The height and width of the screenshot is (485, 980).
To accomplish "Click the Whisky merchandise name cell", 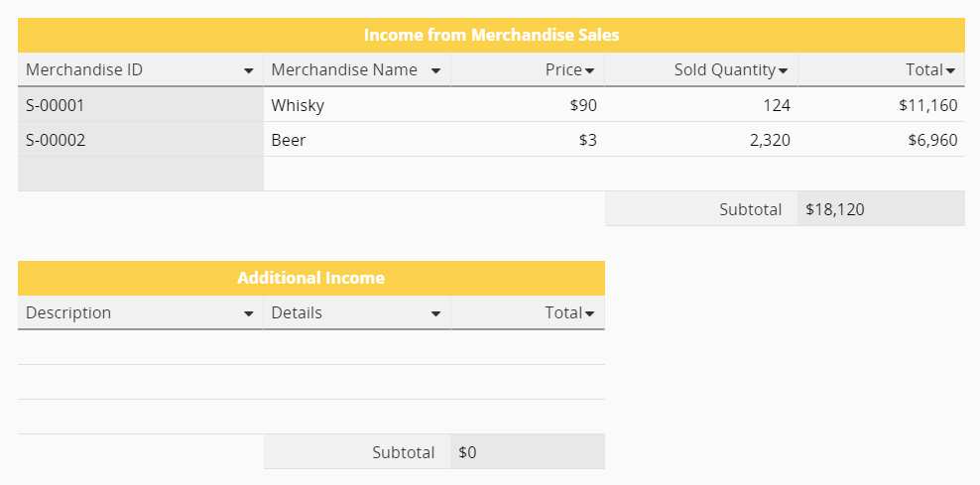I will tap(356, 105).
